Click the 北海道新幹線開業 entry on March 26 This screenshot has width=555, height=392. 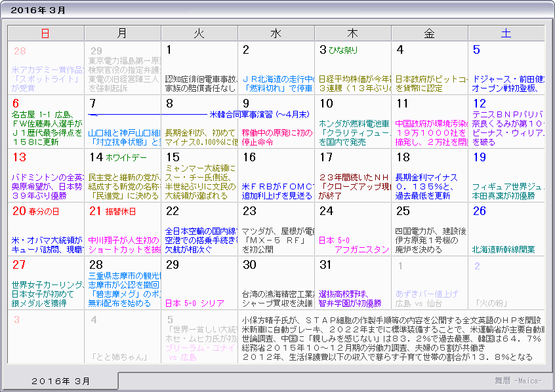503,249
